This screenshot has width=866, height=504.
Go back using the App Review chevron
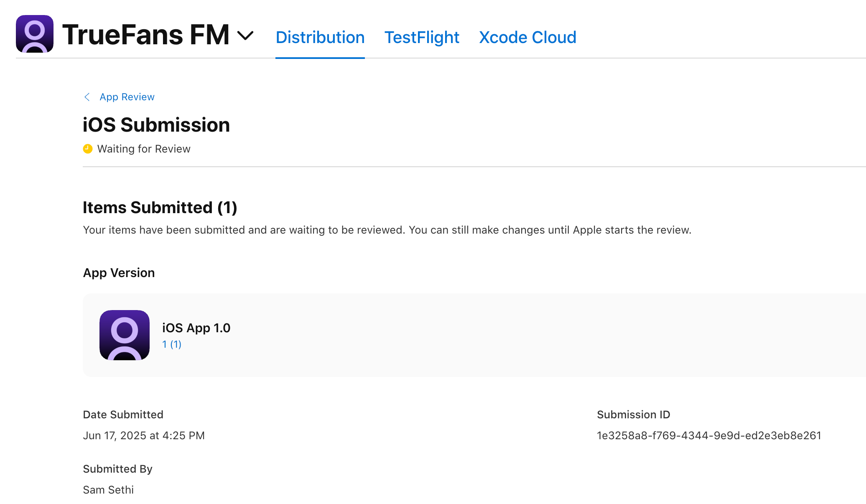pos(87,97)
